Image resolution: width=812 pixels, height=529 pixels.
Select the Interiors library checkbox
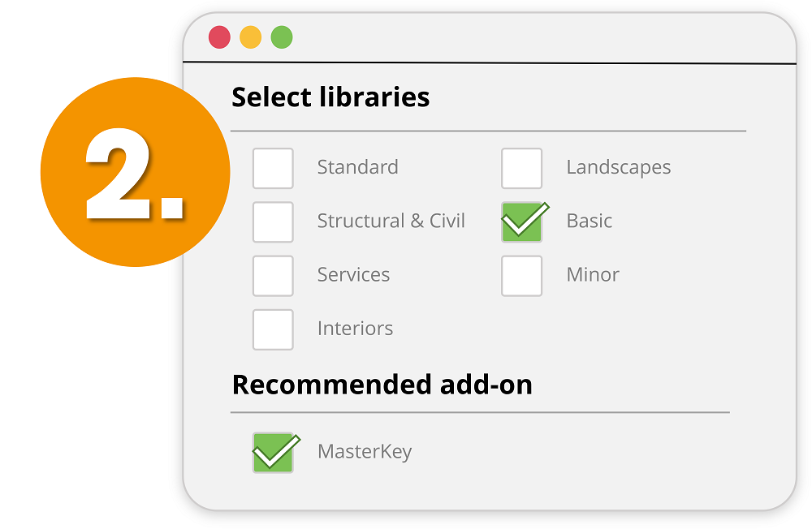(x=273, y=329)
